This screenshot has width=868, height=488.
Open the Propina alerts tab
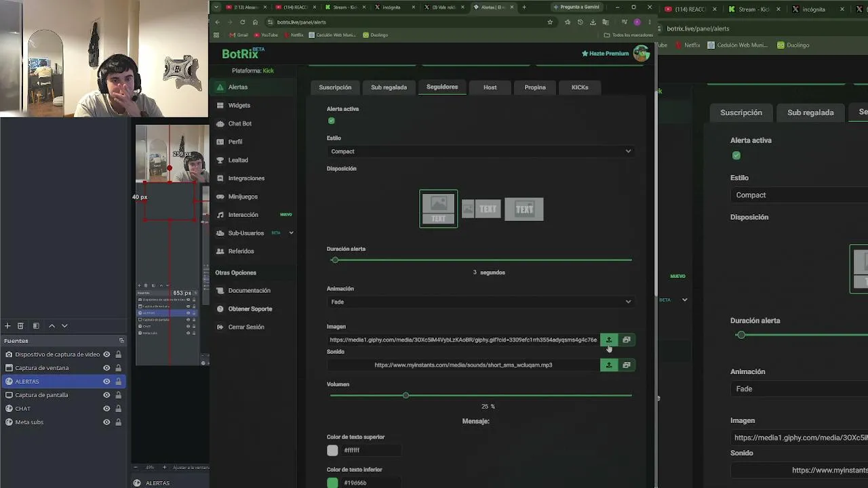coord(535,87)
